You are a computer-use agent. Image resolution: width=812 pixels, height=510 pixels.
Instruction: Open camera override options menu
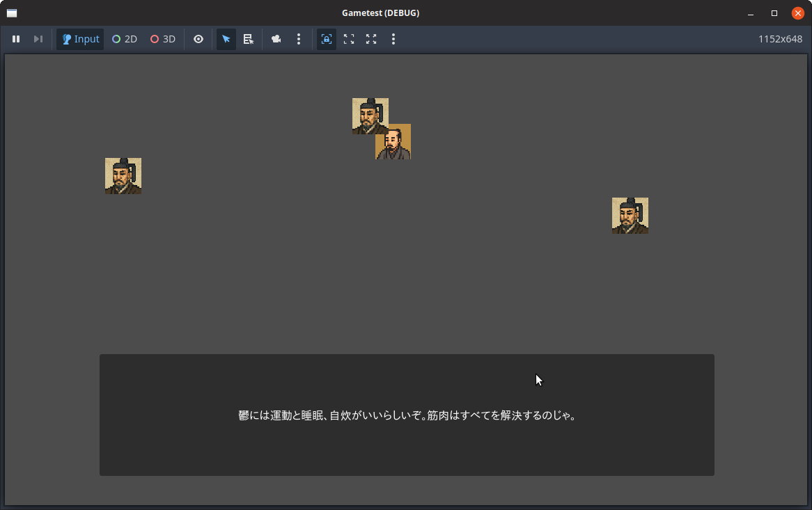[298, 39]
